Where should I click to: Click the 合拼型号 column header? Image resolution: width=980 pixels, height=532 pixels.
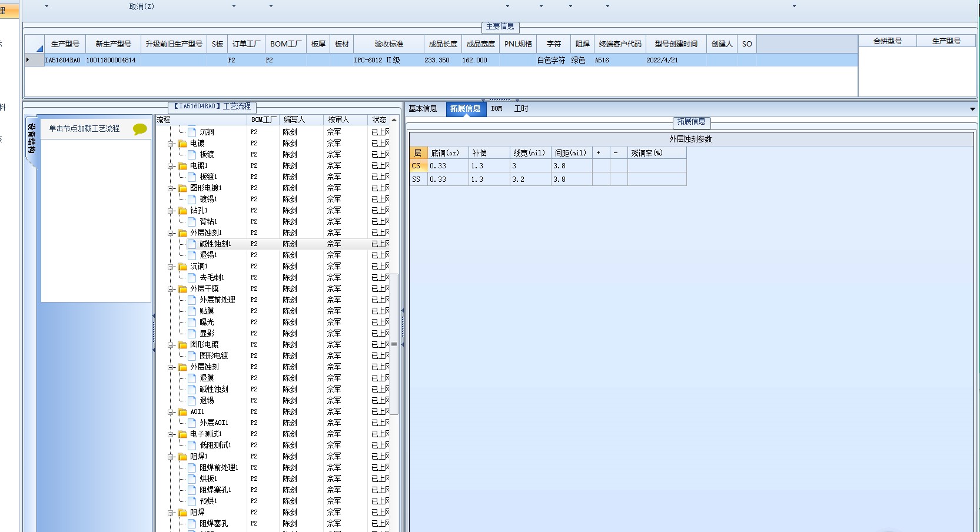(887, 41)
